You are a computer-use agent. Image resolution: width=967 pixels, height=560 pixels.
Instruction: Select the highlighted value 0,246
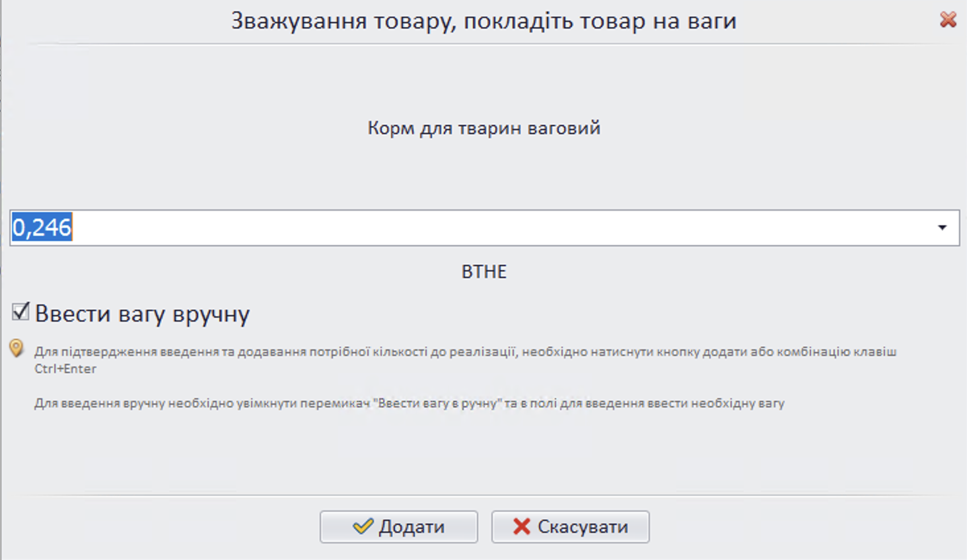(x=41, y=227)
